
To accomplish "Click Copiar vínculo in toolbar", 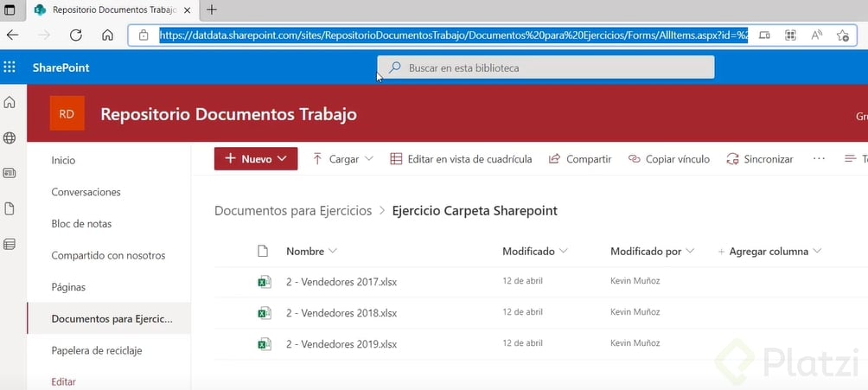I will click(668, 159).
